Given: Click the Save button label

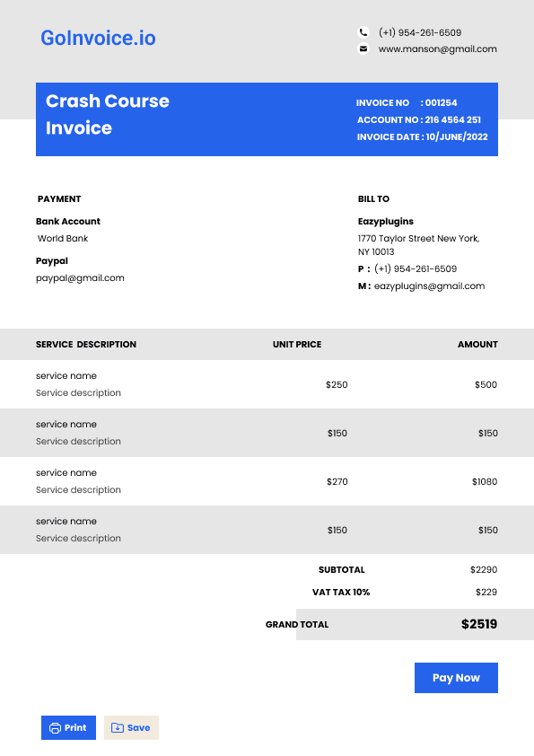Looking at the screenshot, I should click(x=139, y=728).
